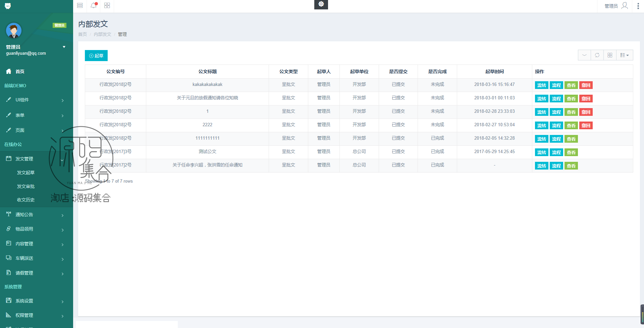Expand the 表单 menu chevron
644x328 pixels.
click(x=63, y=116)
